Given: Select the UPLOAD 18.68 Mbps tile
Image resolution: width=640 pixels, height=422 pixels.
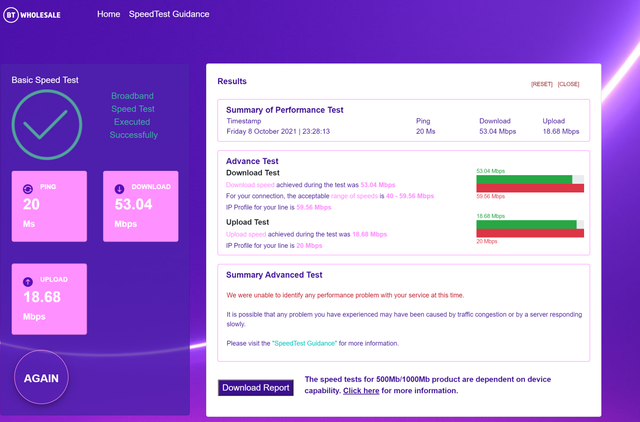Looking at the screenshot, I should coord(49,299).
